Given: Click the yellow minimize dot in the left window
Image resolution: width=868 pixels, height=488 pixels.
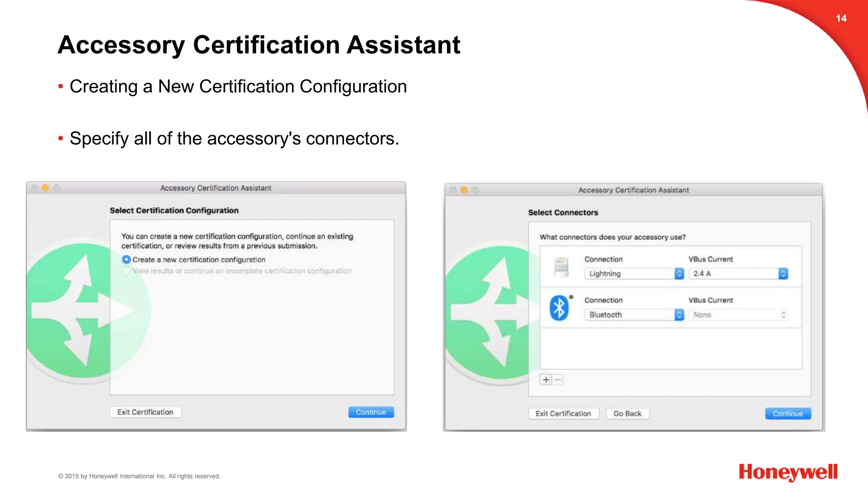Looking at the screenshot, I should [45, 188].
